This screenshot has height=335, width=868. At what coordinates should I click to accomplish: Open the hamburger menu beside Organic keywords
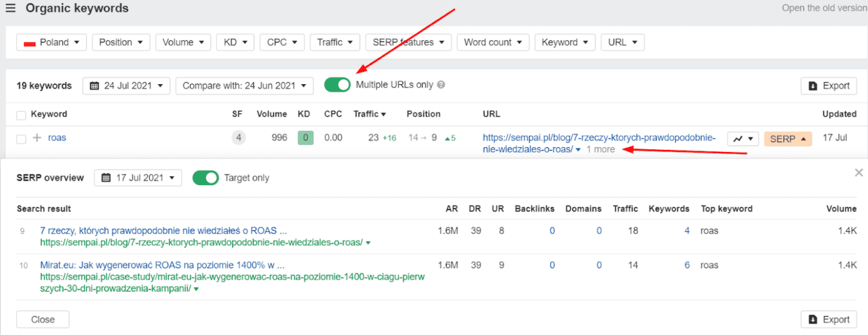coord(10,9)
